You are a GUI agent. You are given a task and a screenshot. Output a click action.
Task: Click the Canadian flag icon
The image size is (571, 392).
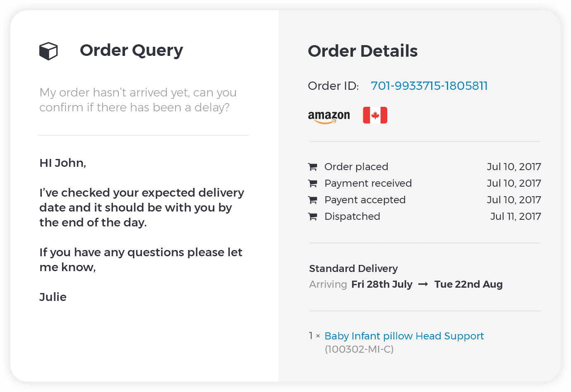(375, 115)
